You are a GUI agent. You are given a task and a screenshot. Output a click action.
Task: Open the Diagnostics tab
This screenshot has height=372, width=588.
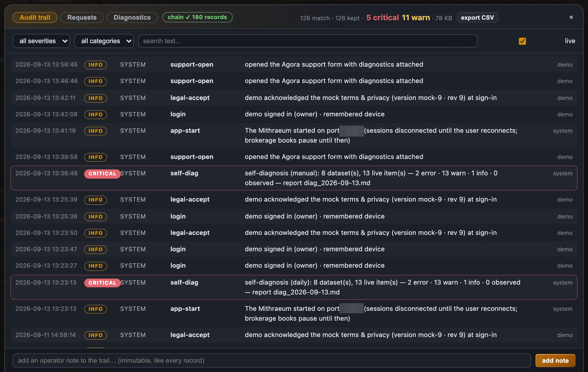pyautogui.click(x=132, y=17)
